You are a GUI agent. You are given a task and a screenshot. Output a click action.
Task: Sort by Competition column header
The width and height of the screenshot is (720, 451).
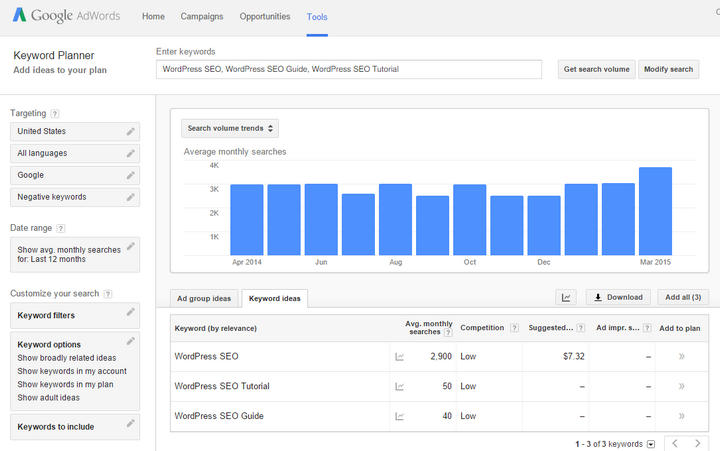point(482,328)
